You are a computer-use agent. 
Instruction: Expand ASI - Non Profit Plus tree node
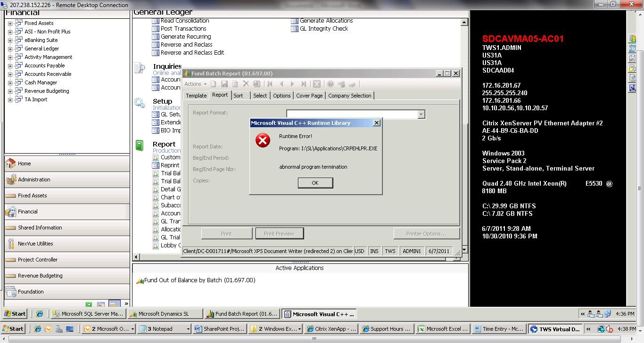[x=10, y=32]
